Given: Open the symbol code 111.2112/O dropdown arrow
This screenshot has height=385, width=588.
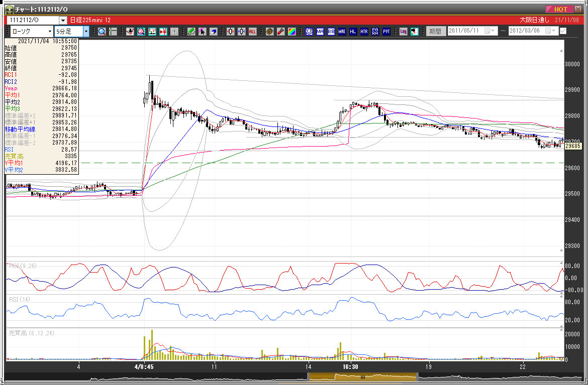Looking at the screenshot, I should click(63, 20).
